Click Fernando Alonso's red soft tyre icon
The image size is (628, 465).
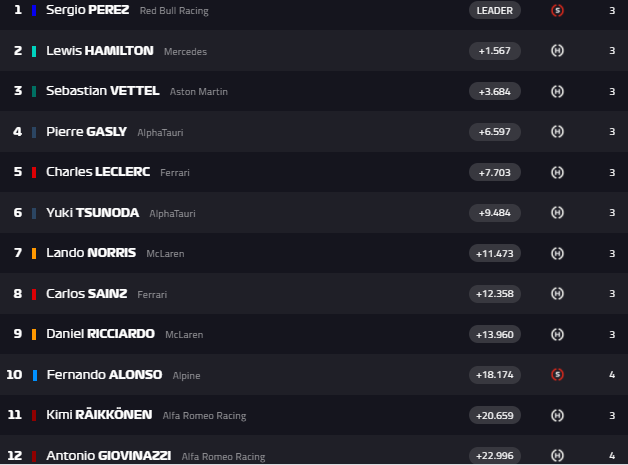557,374
